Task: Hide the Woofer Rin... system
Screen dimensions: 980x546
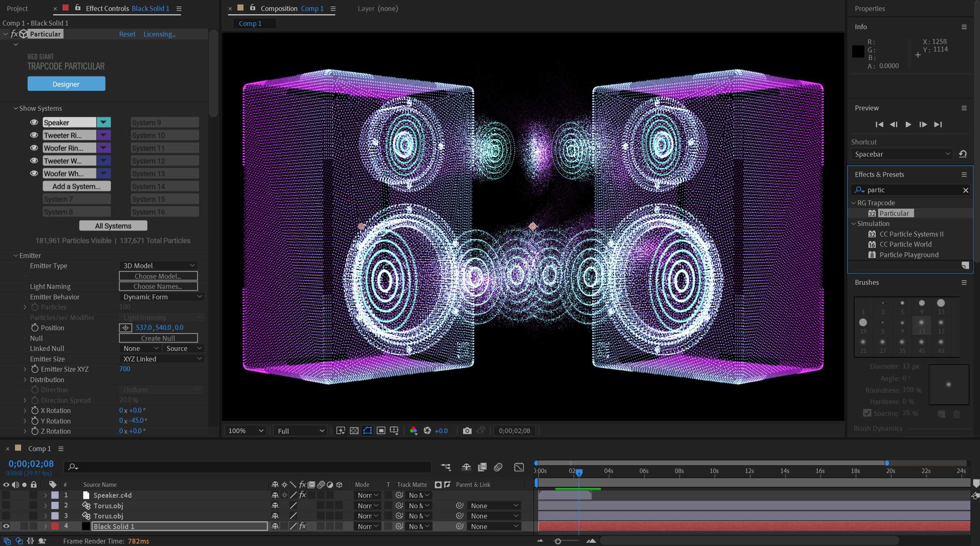Action: pyautogui.click(x=34, y=148)
